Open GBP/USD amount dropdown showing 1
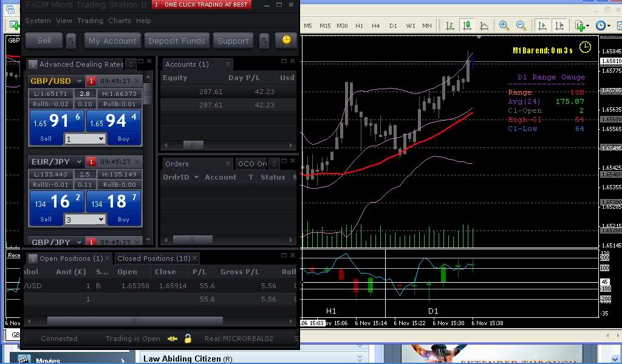The width and height of the screenshot is (622, 364). pyautogui.click(x=85, y=139)
